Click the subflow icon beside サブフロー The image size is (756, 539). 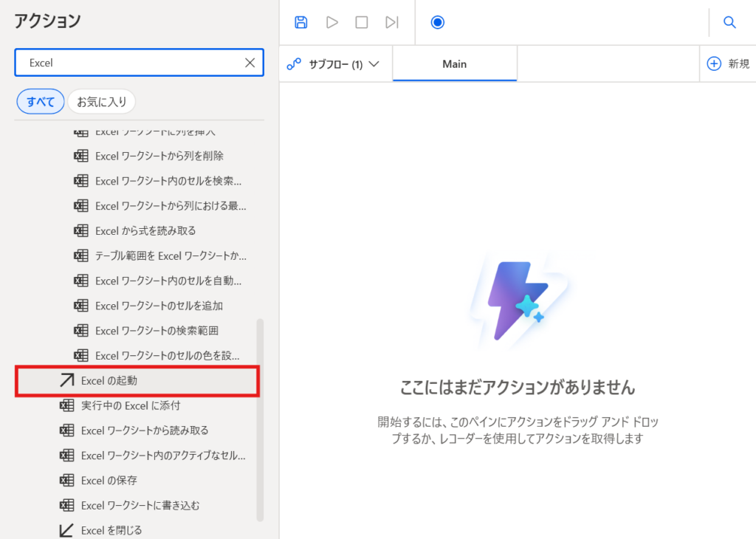294,64
